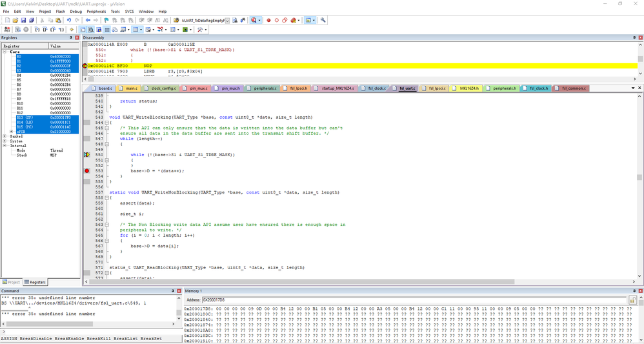644x344 pixels.
Task: Toggle auto-hide pin on Memory 1 panel
Action: (x=634, y=290)
